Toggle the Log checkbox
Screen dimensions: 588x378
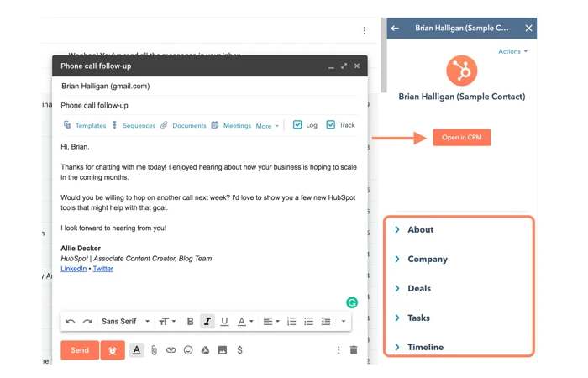[297, 124]
